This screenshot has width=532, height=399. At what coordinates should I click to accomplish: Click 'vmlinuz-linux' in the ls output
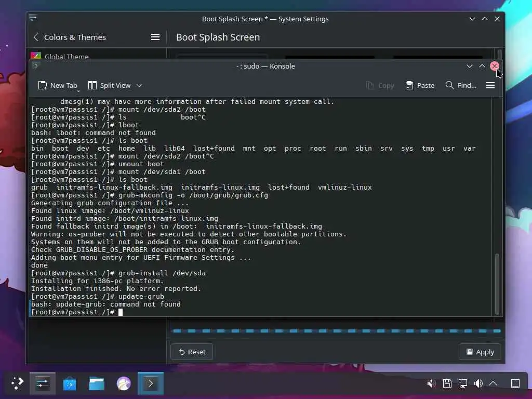point(345,187)
